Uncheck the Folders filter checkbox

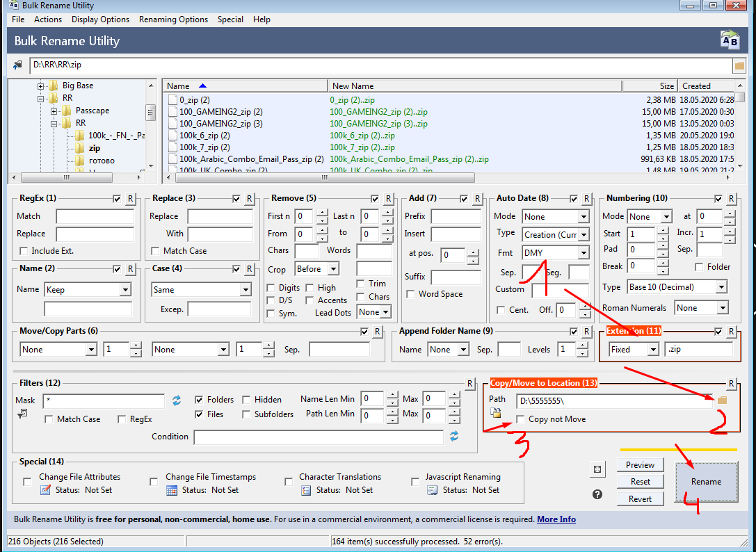[x=199, y=400]
